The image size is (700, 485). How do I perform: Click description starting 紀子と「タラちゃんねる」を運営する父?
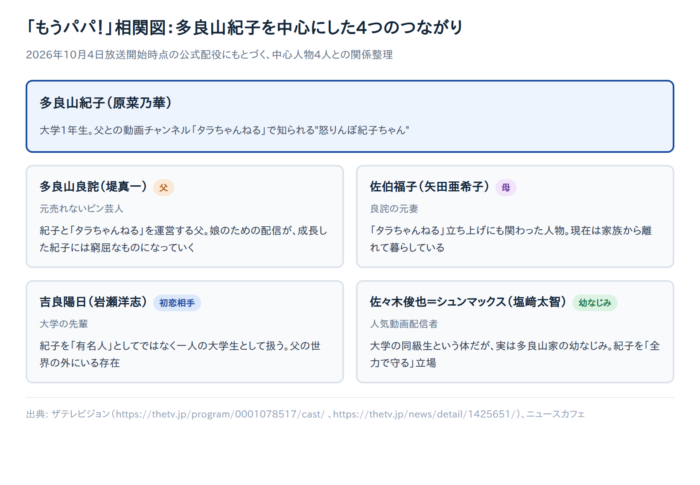pyautogui.click(x=183, y=239)
